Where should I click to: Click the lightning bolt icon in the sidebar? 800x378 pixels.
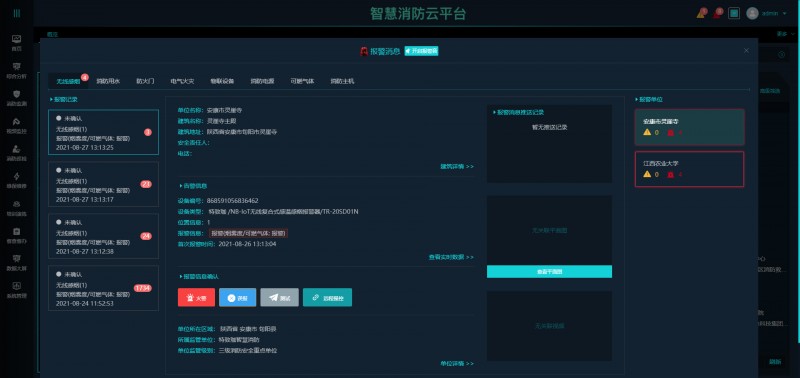point(16,177)
